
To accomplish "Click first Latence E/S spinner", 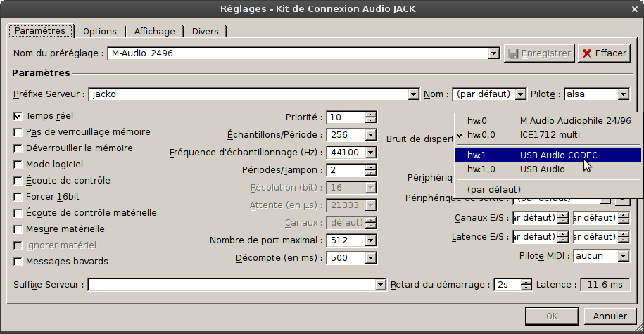I will tap(563, 237).
